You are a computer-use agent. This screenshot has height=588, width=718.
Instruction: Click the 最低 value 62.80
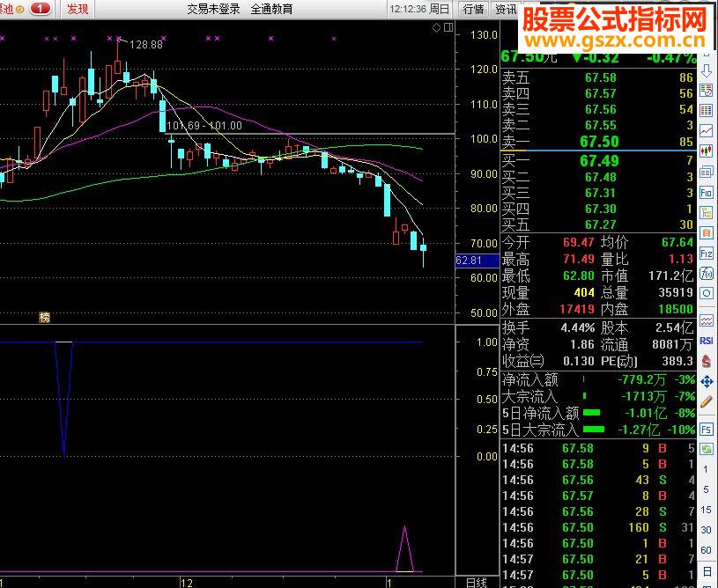pos(578,276)
